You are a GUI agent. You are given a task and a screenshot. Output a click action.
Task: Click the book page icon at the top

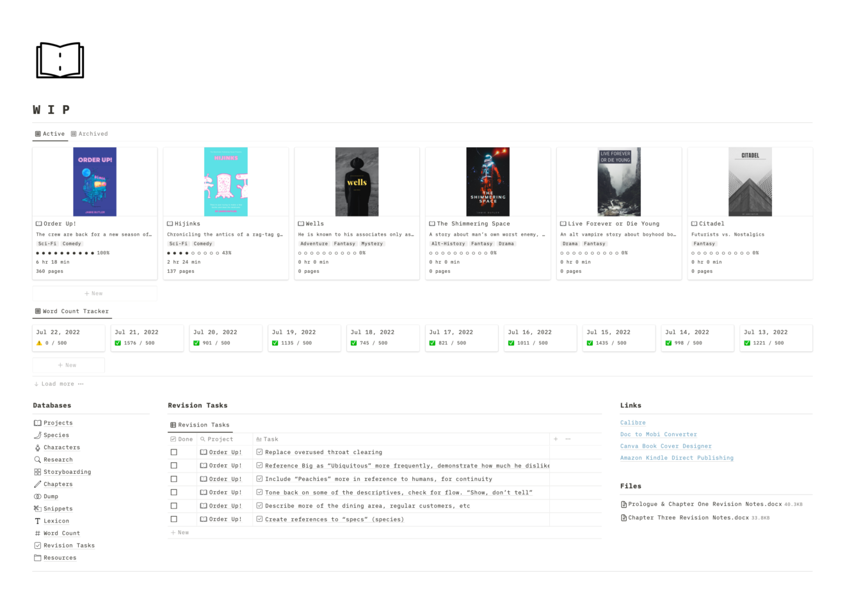pos(60,60)
